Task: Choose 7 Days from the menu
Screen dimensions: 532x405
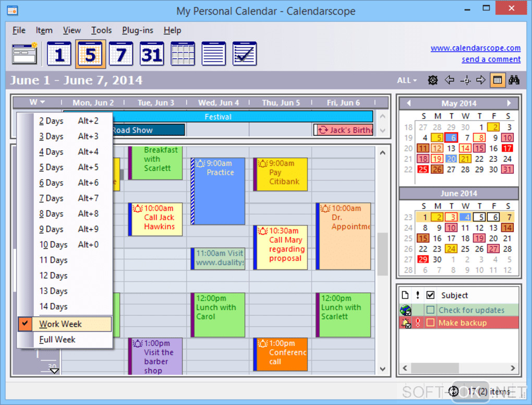Action: click(x=65, y=198)
